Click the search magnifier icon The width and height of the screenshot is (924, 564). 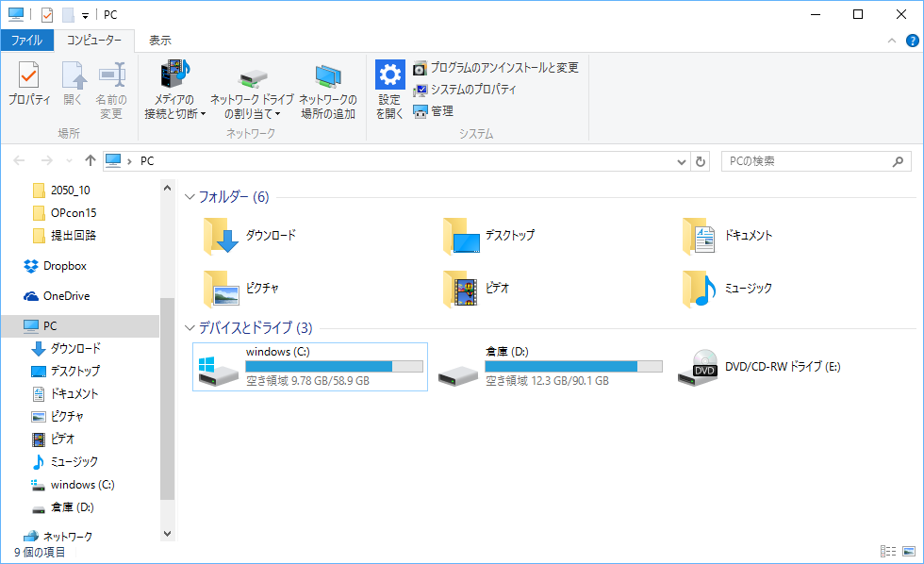[898, 161]
